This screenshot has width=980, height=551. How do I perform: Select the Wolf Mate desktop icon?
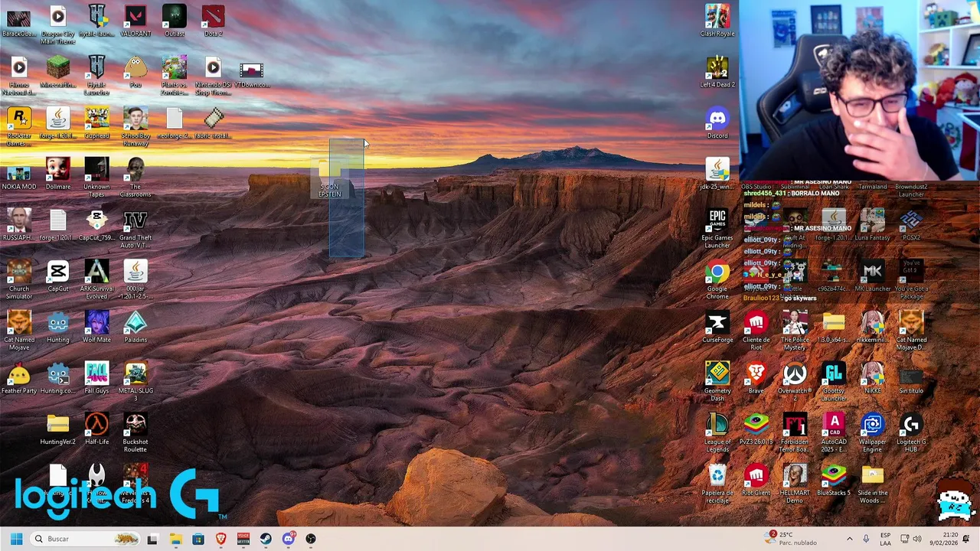(x=96, y=328)
